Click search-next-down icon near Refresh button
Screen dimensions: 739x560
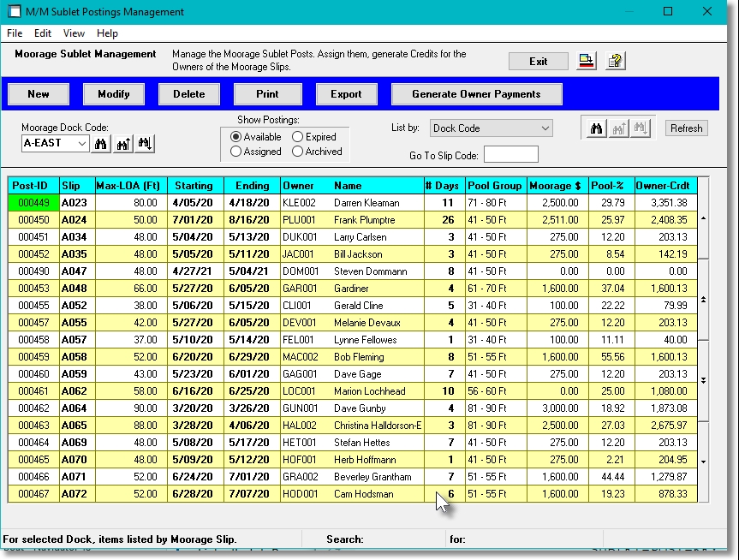(x=641, y=127)
